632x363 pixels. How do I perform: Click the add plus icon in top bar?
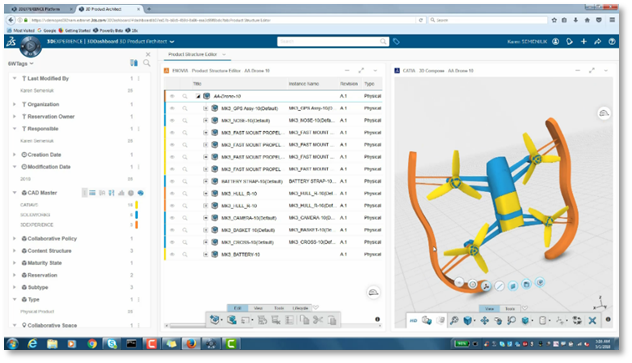point(583,41)
